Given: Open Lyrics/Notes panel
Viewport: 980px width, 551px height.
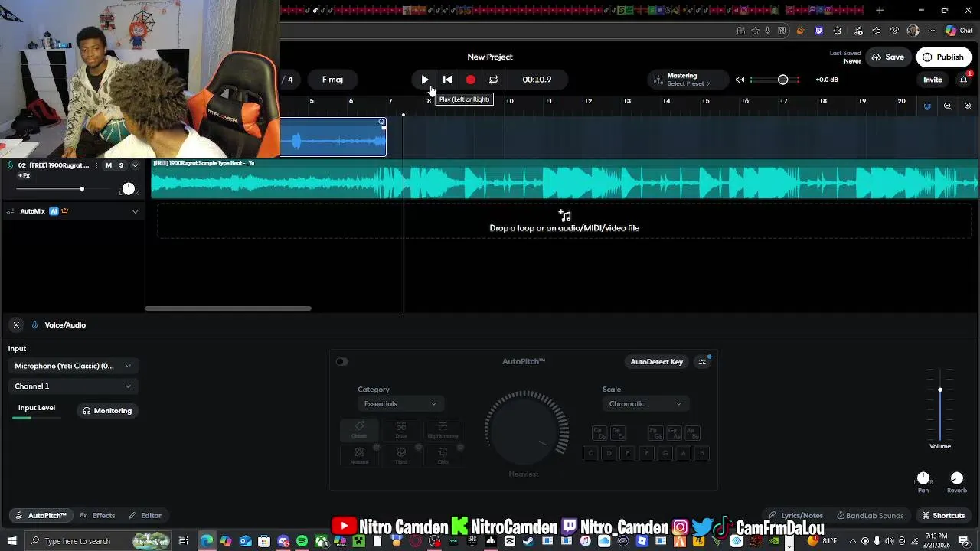Looking at the screenshot, I should click(796, 516).
